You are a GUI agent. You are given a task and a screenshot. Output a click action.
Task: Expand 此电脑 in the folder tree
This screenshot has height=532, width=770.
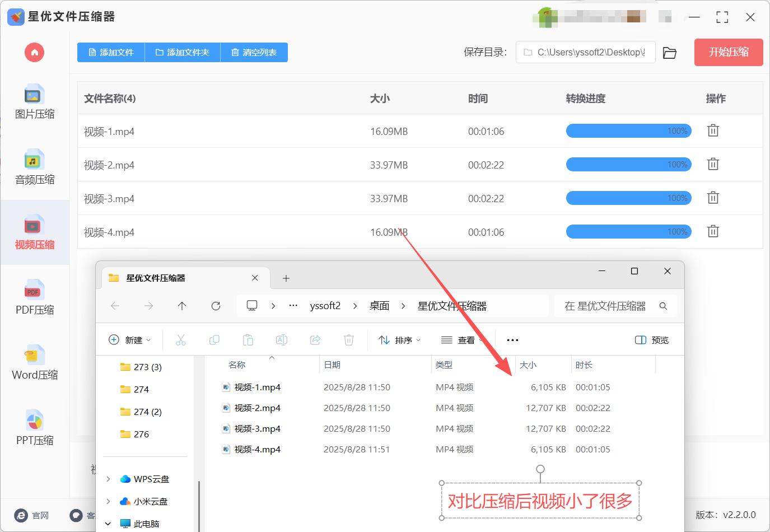[108, 524]
